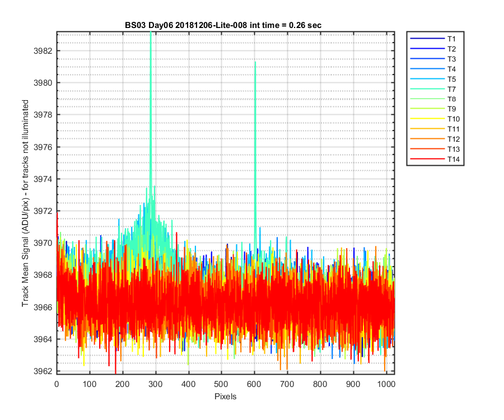The image size is (504, 420).
Task: Select the T11 legend entry
Action: point(435,129)
